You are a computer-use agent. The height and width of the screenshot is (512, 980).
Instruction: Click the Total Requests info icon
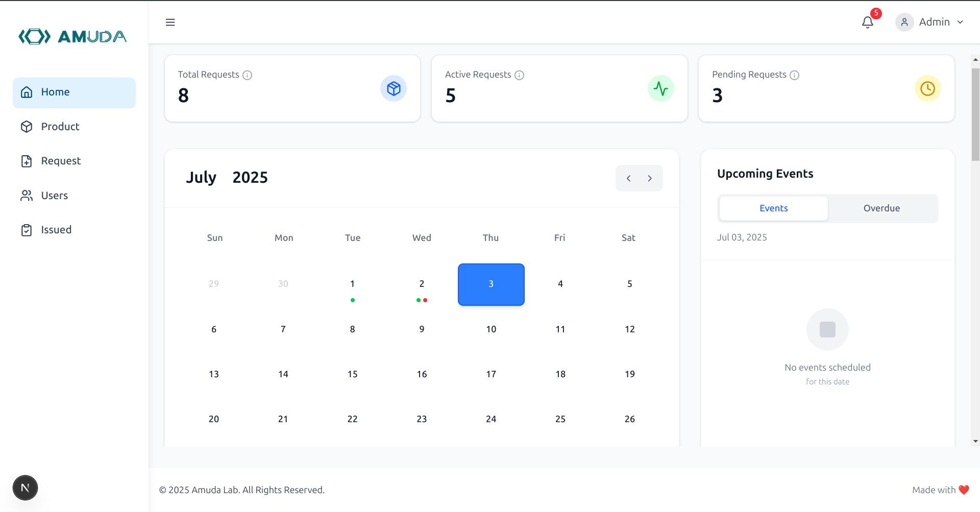(x=248, y=75)
